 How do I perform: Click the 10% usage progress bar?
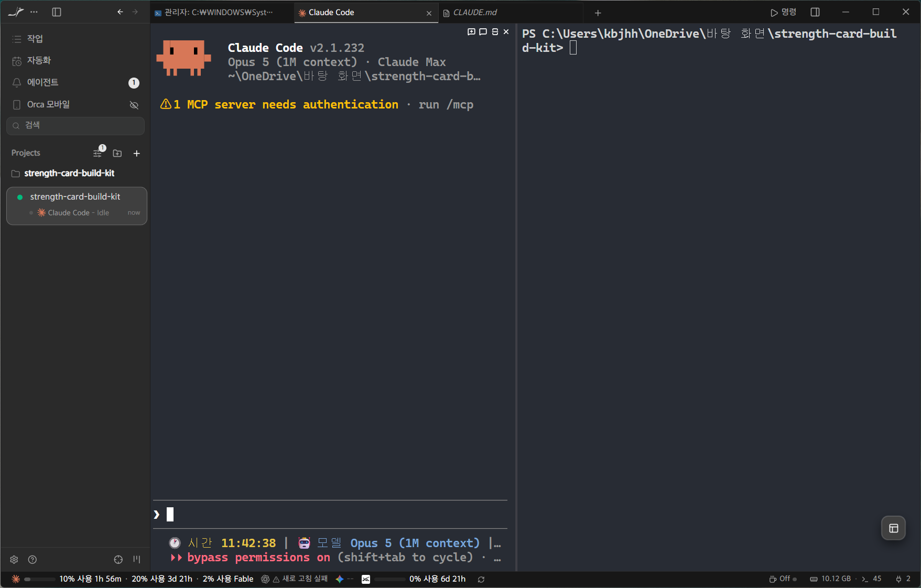[40, 579]
